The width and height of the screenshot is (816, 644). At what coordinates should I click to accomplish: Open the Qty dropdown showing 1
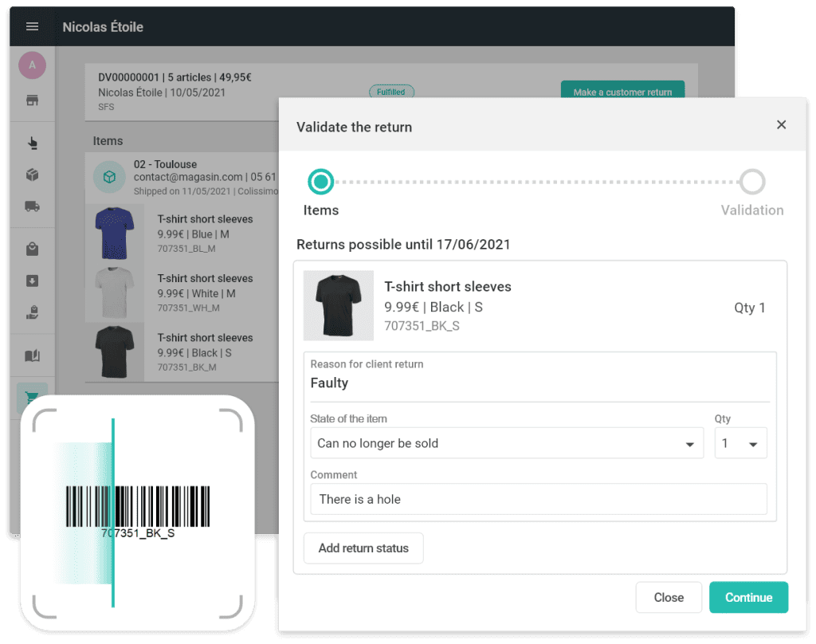click(740, 443)
